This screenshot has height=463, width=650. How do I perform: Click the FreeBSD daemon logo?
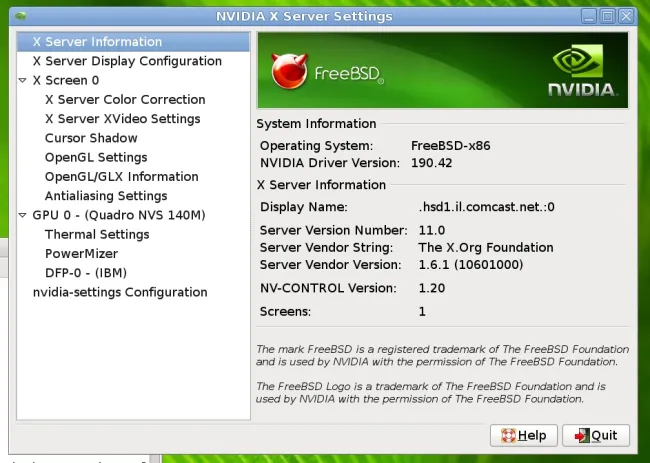(x=289, y=71)
